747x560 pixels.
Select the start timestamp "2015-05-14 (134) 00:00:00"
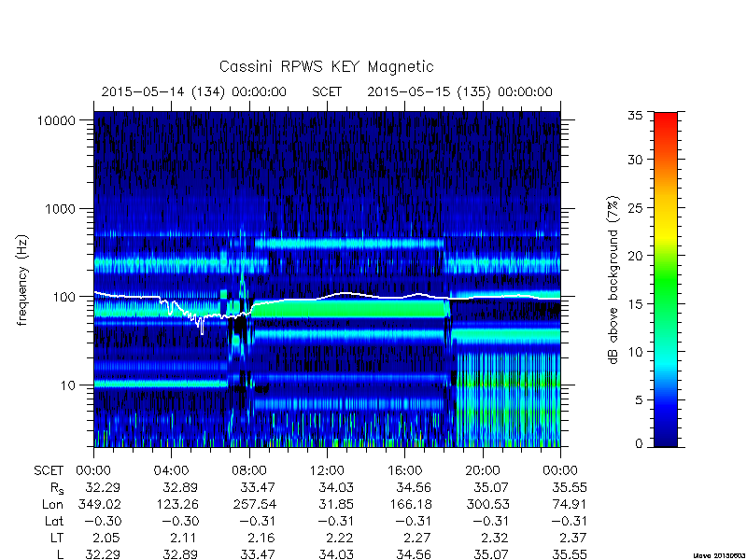click(194, 91)
